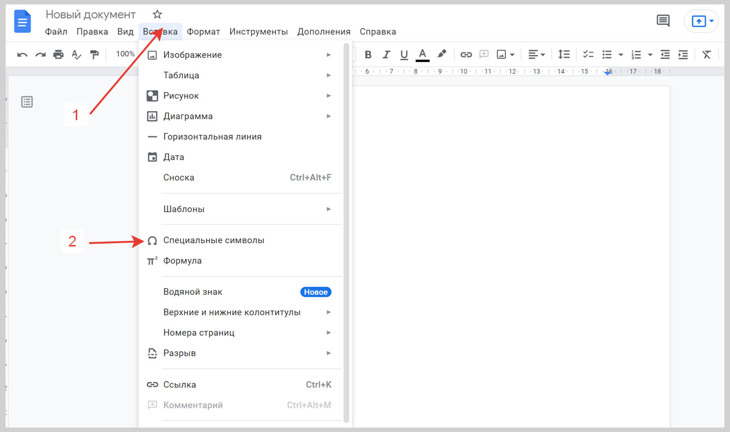Image resolution: width=730 pixels, height=432 pixels.
Task: Click the blank document page
Action: (511, 256)
